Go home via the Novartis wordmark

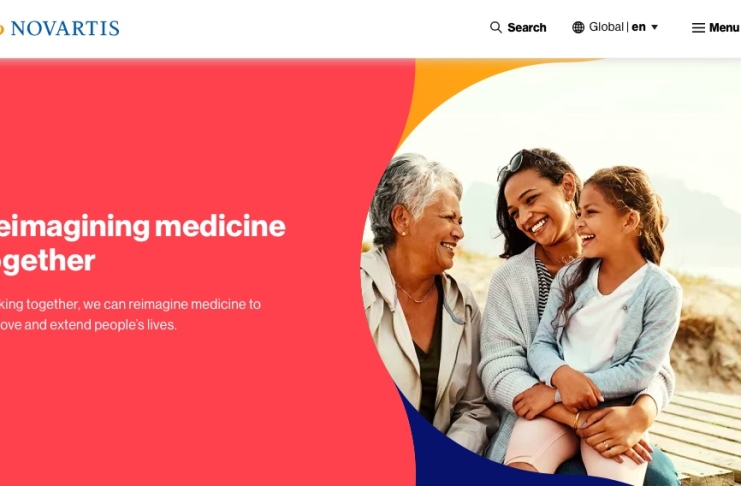click(x=65, y=28)
